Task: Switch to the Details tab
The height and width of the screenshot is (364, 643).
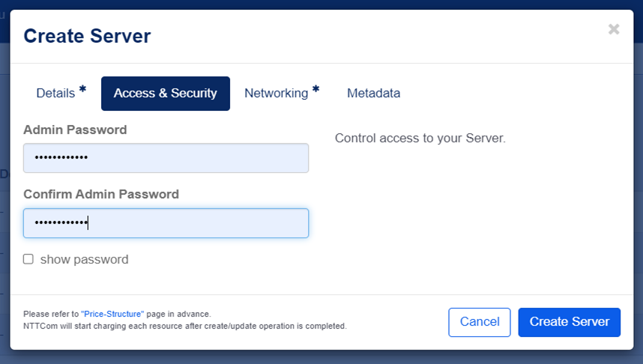Action: pos(56,94)
